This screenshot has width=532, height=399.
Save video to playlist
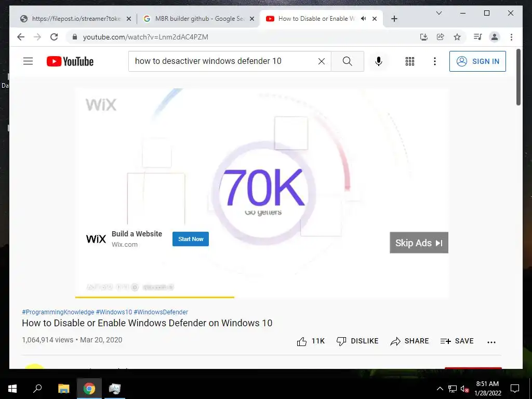coord(457,341)
